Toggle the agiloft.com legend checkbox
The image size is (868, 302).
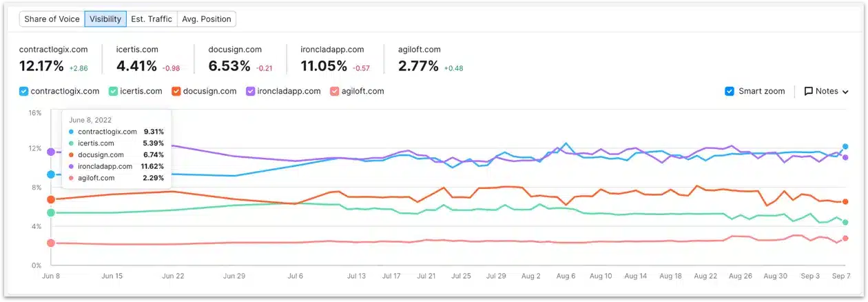[x=335, y=91]
